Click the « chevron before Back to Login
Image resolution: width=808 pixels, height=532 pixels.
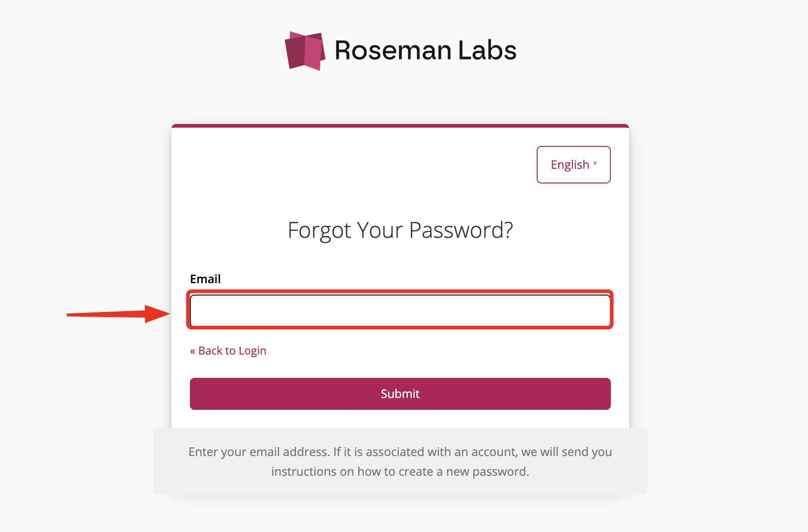pos(193,351)
